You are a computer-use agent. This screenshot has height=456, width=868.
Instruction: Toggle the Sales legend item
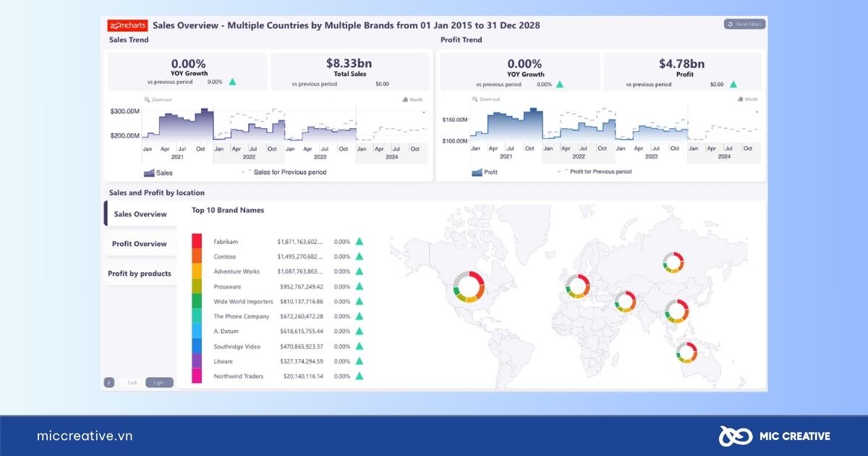[x=158, y=173]
